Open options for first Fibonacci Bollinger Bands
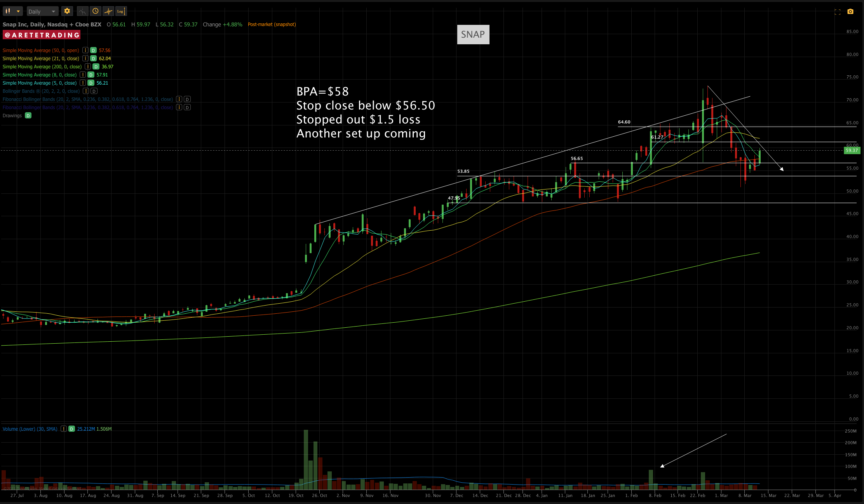The image size is (864, 504). pos(179,99)
